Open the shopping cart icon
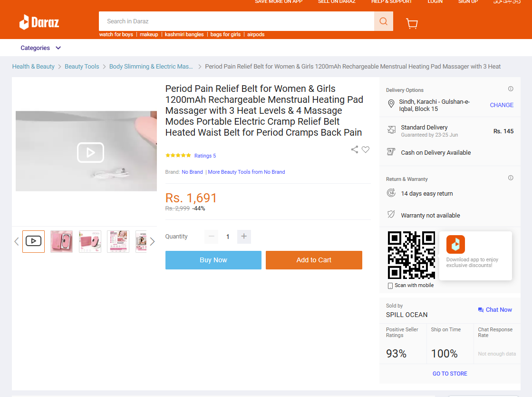This screenshot has width=532, height=397. coord(412,23)
